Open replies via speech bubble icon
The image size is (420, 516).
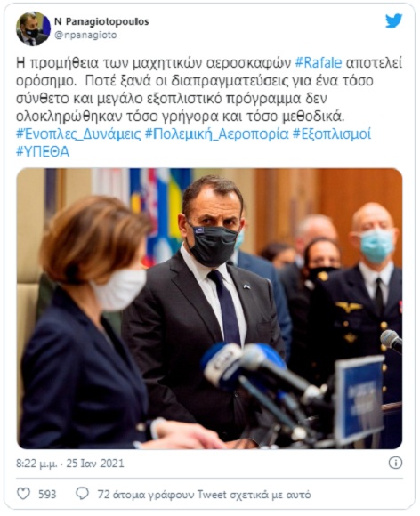point(82,494)
